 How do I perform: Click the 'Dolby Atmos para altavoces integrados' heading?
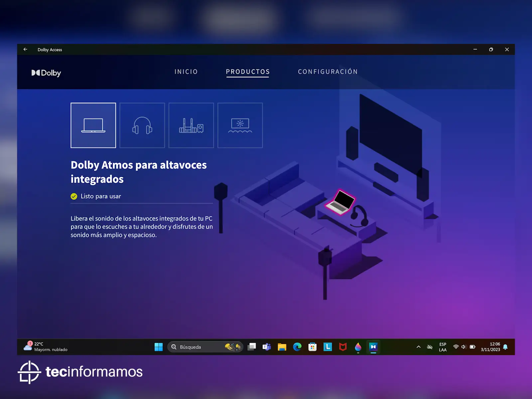click(x=139, y=172)
